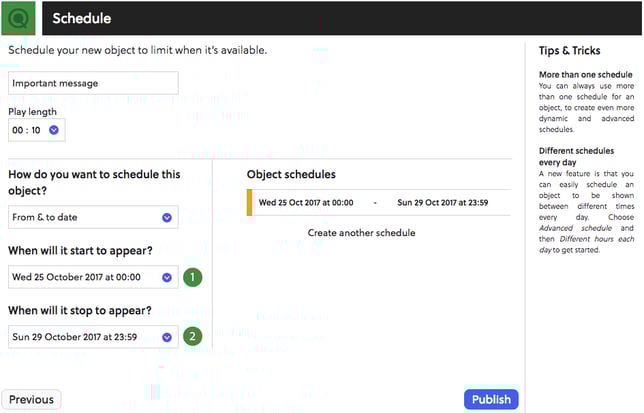Click 'Create another schedule' link
Image resolution: width=644 pixels, height=413 pixels.
point(347,233)
